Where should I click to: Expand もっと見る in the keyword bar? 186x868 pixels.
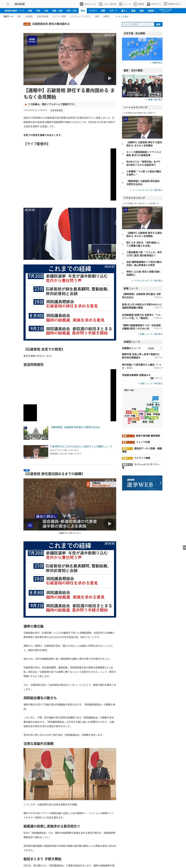(122, 16)
